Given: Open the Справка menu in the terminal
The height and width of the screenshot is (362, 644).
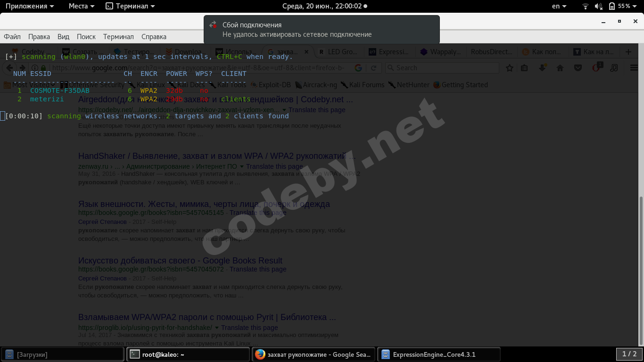Looking at the screenshot, I should pyautogui.click(x=154, y=37).
